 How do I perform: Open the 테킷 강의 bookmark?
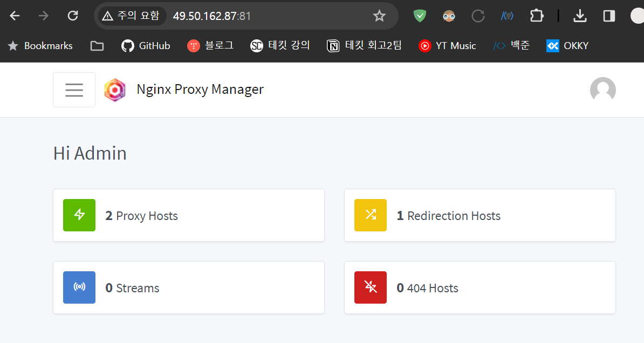280,46
